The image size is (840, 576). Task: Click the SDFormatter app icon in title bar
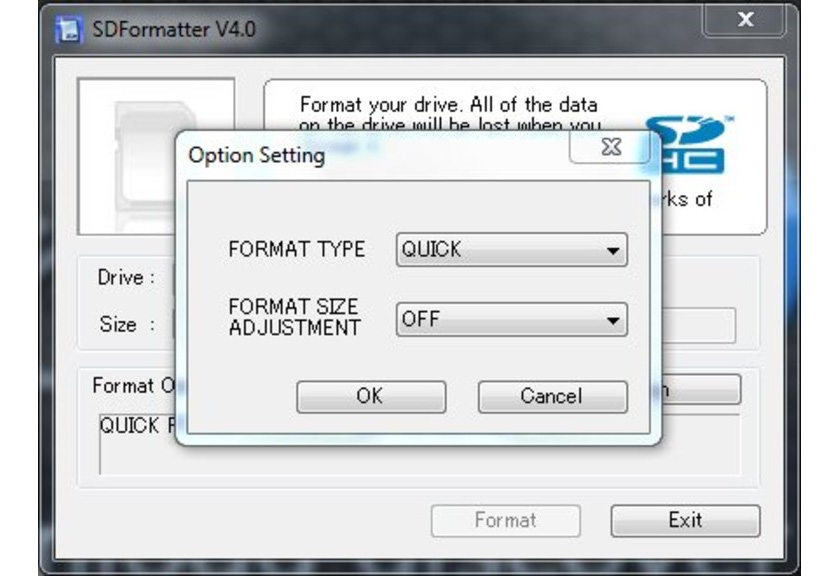point(69,29)
